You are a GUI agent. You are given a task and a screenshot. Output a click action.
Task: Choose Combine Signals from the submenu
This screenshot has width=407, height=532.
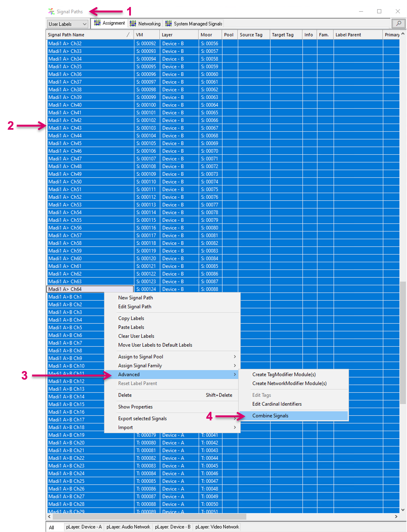(270, 416)
